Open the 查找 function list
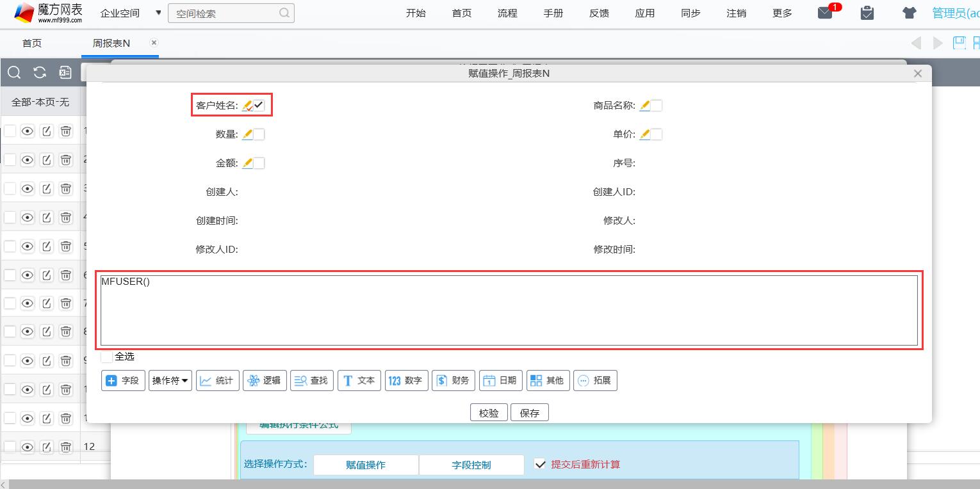The image size is (980, 489). click(312, 380)
